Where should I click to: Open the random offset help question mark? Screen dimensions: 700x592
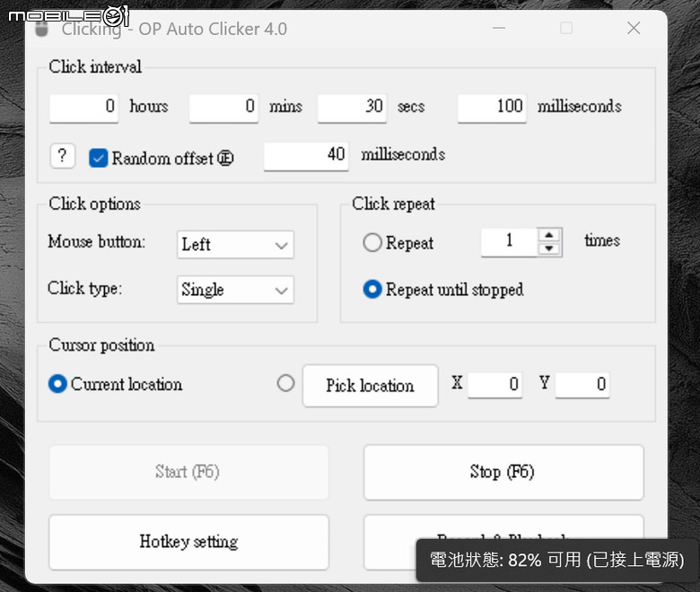[63, 156]
